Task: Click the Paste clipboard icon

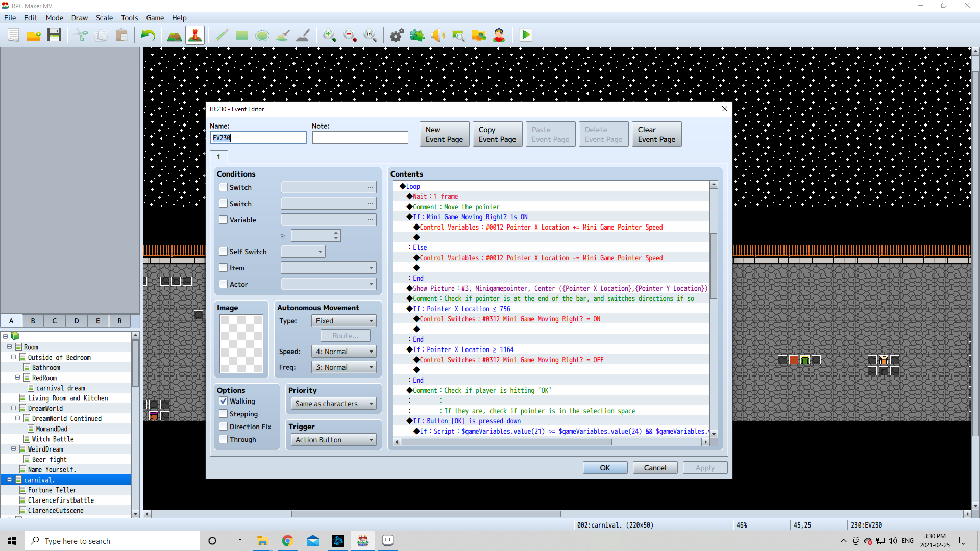Action: (121, 35)
